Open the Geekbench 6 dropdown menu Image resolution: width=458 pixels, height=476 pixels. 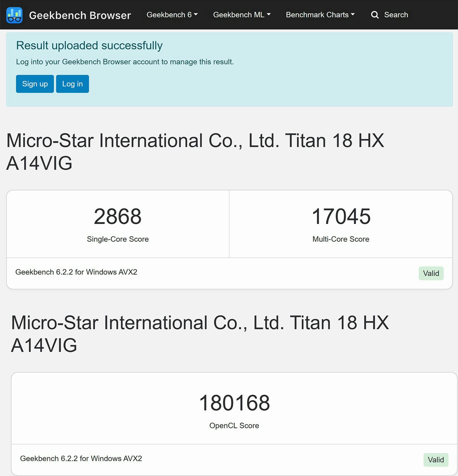coord(172,15)
